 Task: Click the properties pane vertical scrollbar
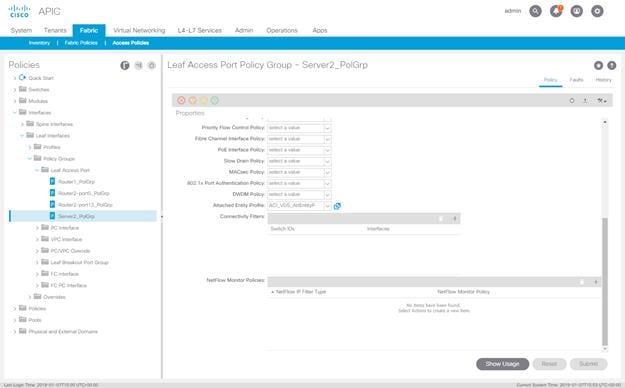(x=605, y=282)
